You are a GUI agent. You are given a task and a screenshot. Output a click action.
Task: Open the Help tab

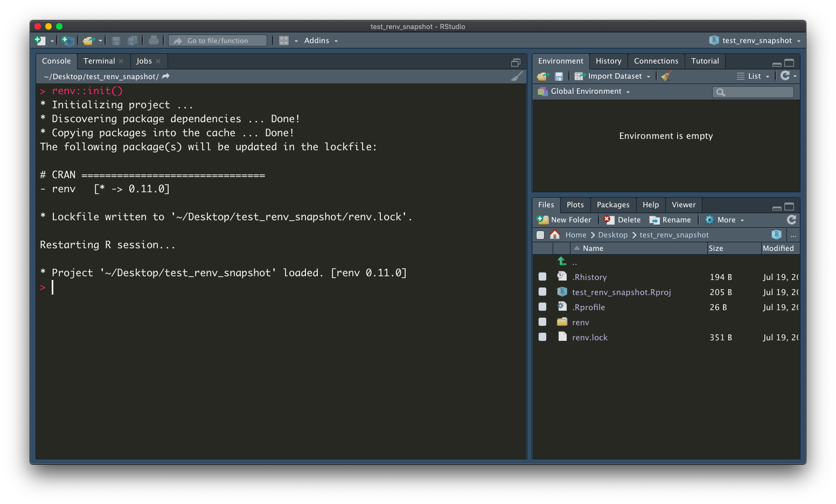(x=651, y=205)
